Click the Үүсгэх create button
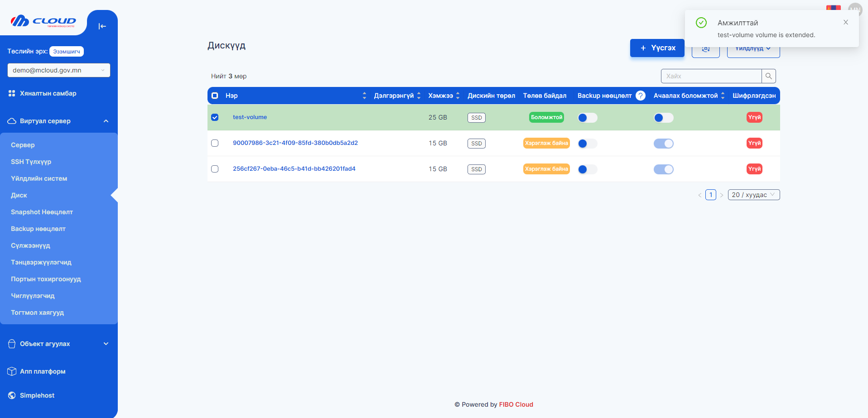 click(657, 48)
